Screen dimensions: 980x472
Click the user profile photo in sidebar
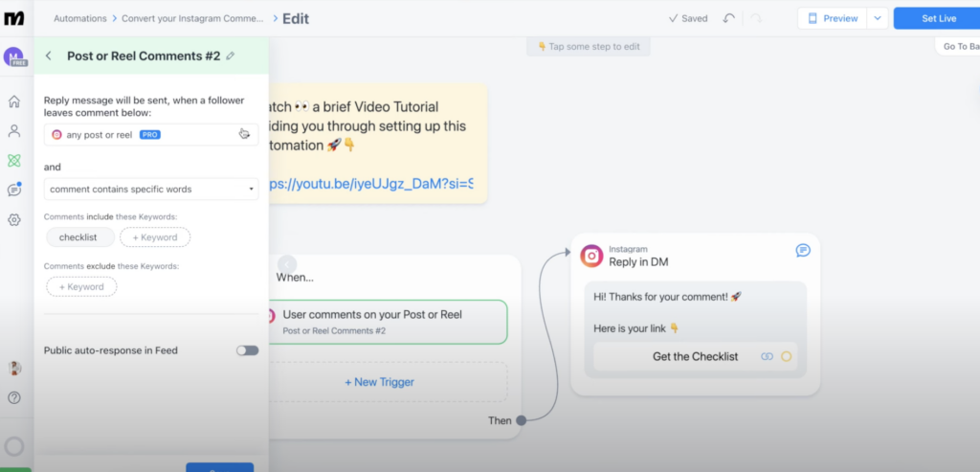(14, 369)
